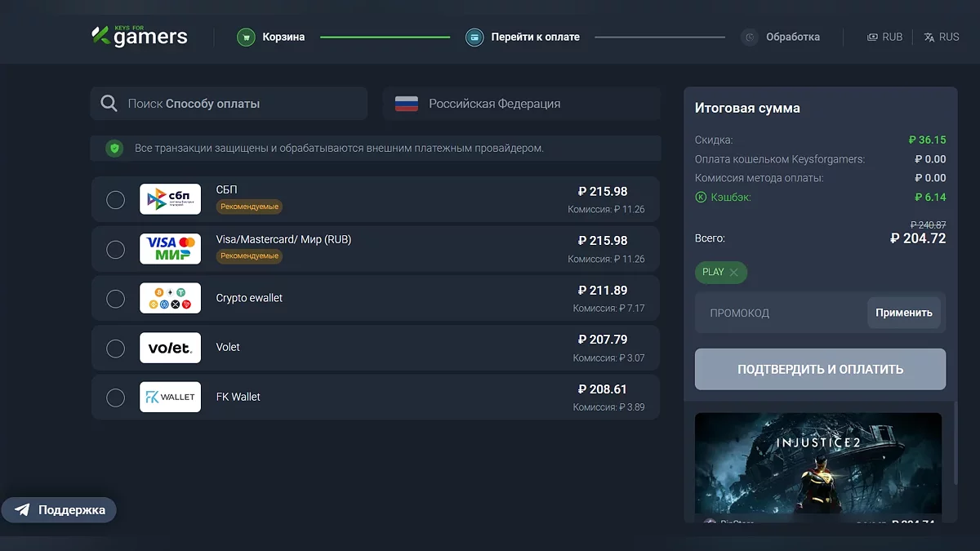Click the Visa/Mastercard/Mir logo
980x551 pixels.
coord(170,249)
